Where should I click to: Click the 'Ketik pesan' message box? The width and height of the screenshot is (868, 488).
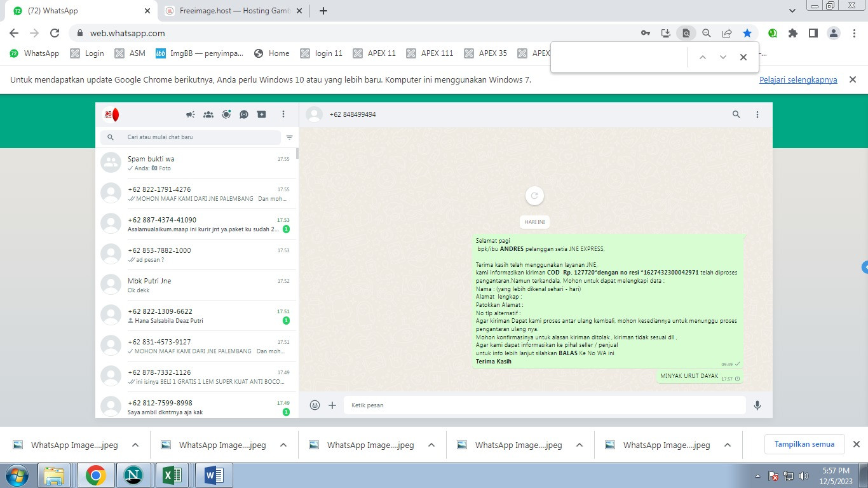point(545,405)
